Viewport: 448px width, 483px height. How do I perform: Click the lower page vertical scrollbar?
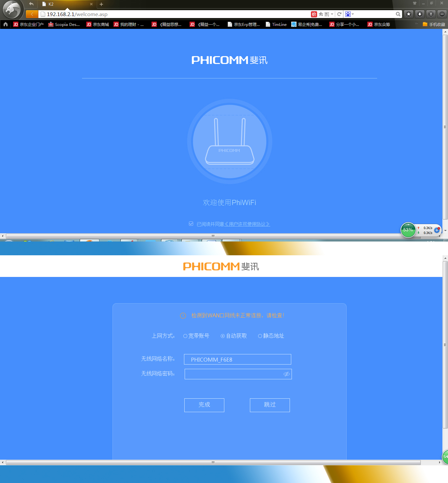coord(445,345)
